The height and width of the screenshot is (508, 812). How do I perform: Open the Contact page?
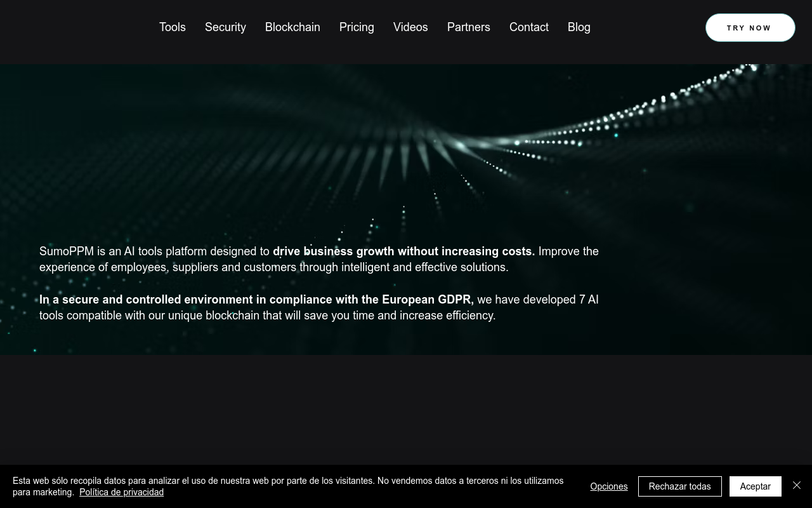coord(529,27)
